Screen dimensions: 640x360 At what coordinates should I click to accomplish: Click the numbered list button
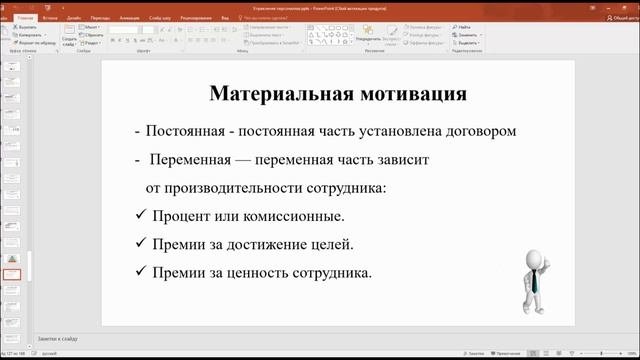203,30
